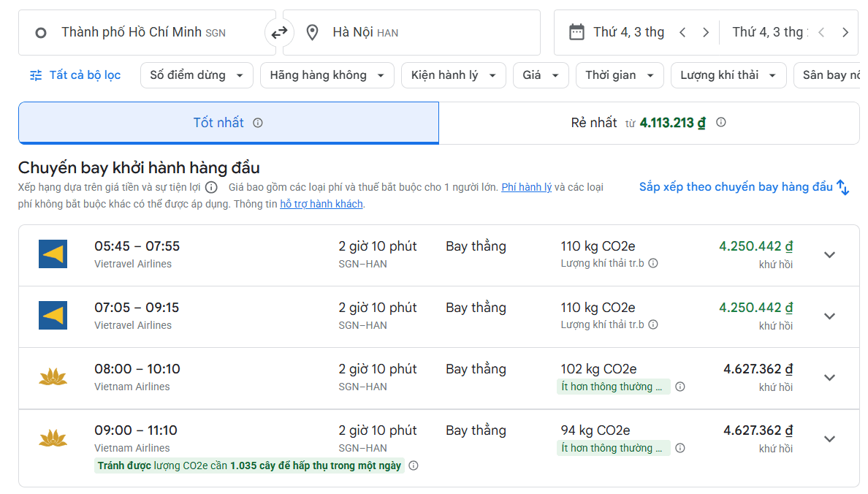Click info icon beside tree absorption note

click(x=414, y=465)
